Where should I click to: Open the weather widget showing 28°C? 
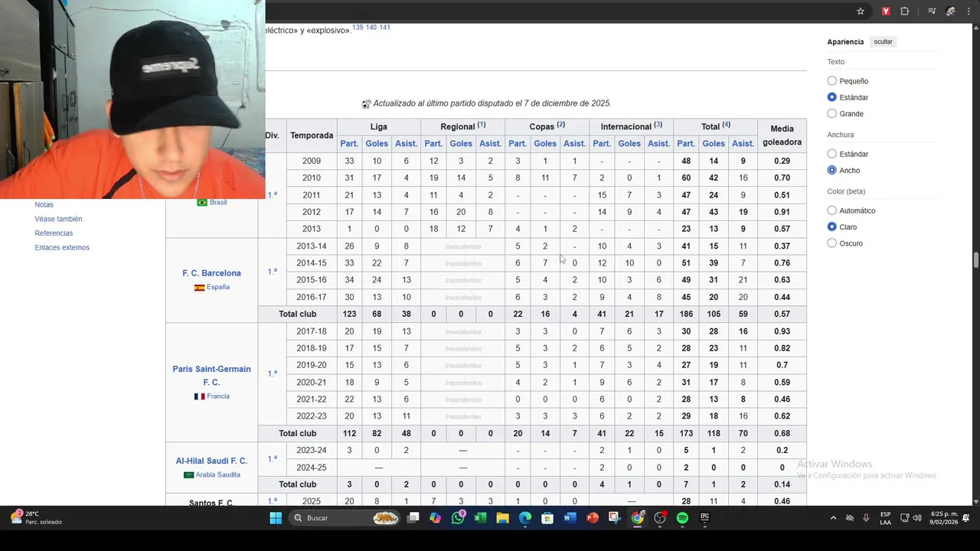tap(37, 518)
